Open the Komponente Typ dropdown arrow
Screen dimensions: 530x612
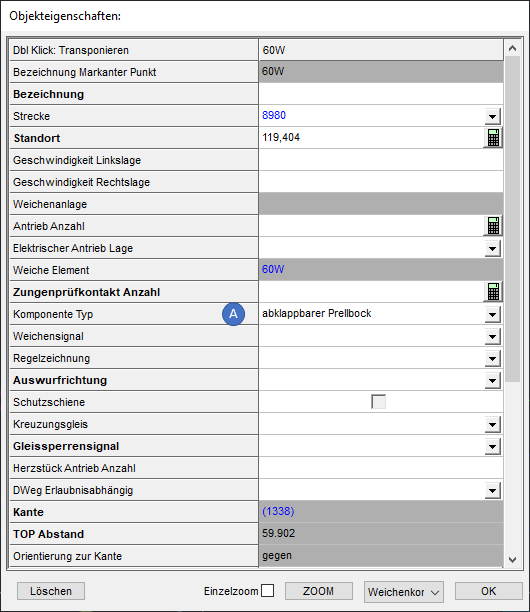coord(493,314)
